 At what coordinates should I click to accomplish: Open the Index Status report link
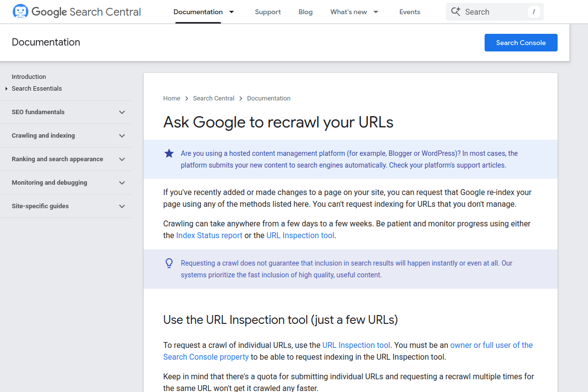pyautogui.click(x=209, y=235)
